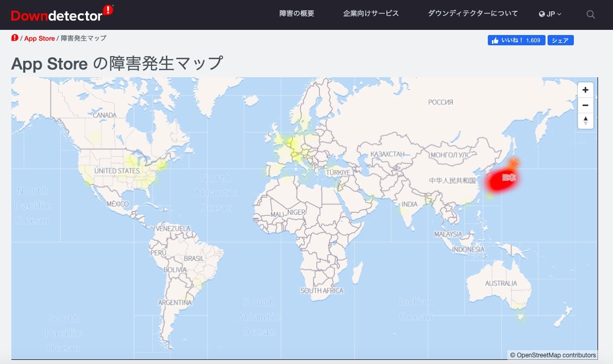Viewport: 613px width, 364px height.
Task: Click the App Store breadcrumb link
Action: click(x=39, y=39)
